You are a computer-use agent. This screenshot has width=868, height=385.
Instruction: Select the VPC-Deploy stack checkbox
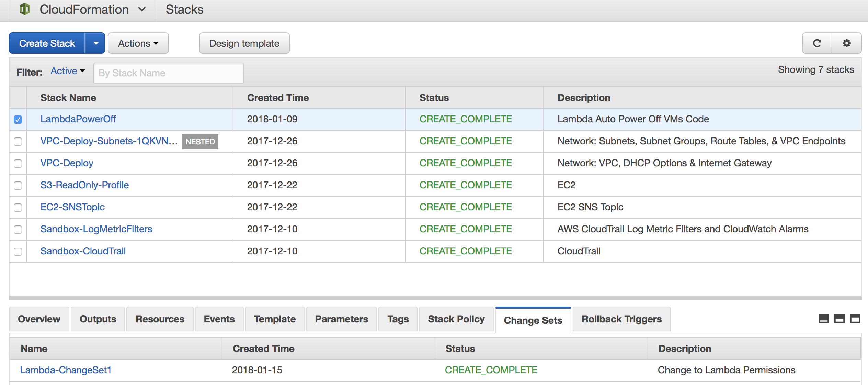(18, 164)
